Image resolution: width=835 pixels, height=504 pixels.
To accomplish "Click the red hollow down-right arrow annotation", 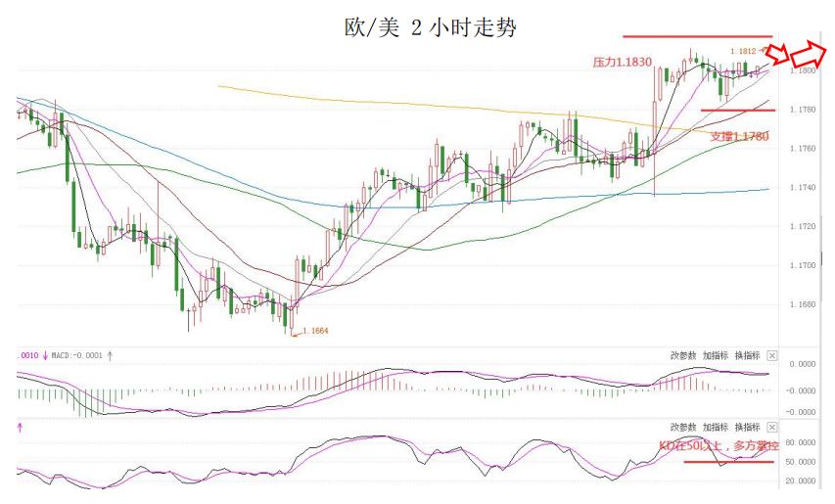I will click(x=778, y=55).
